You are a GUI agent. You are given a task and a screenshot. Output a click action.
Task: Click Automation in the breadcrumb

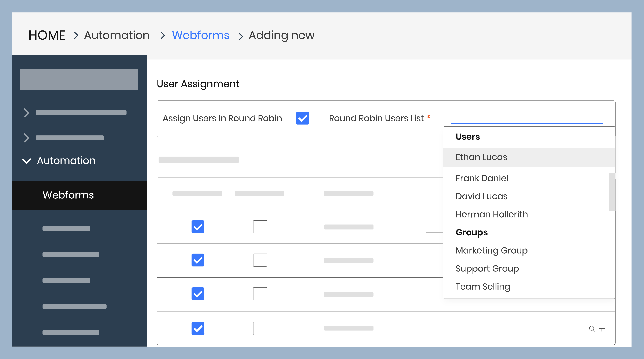point(117,35)
